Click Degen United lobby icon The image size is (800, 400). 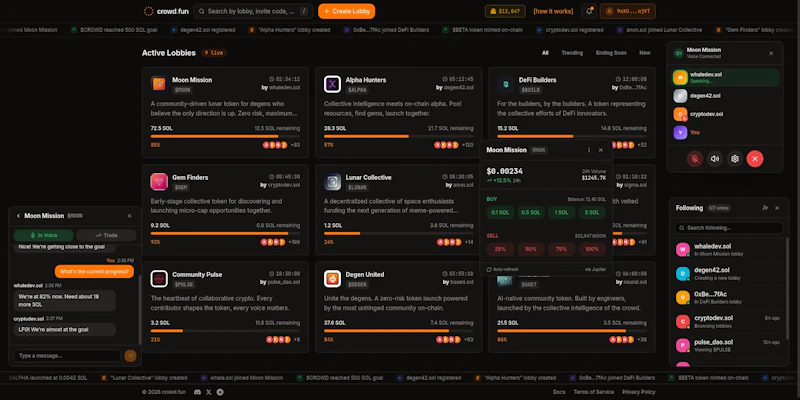[332, 279]
